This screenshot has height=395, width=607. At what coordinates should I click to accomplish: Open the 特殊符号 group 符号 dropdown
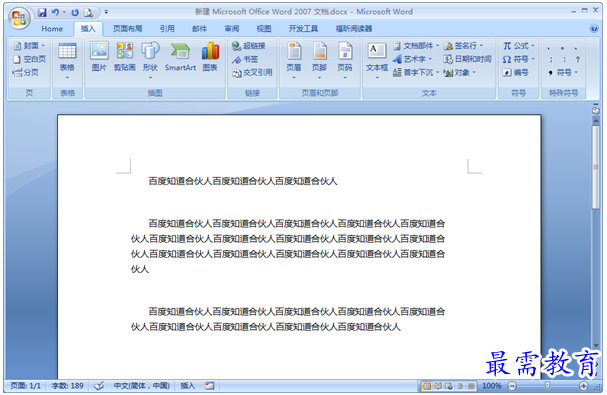[563, 72]
